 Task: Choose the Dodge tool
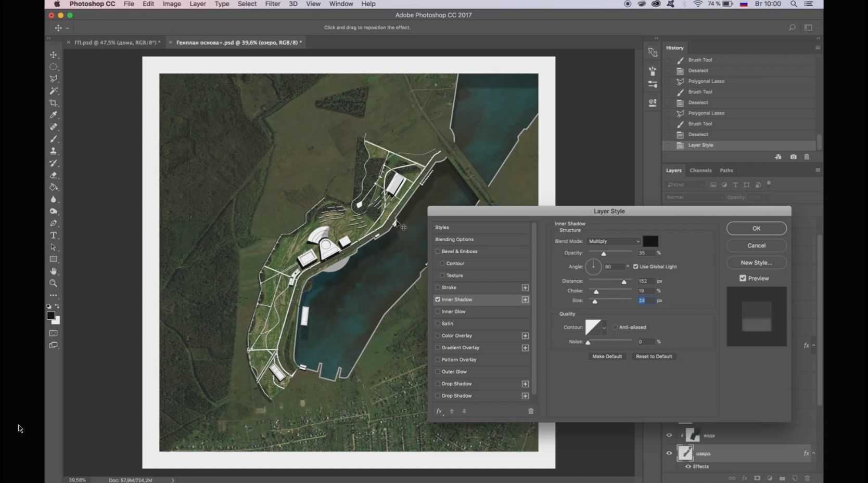coord(54,211)
